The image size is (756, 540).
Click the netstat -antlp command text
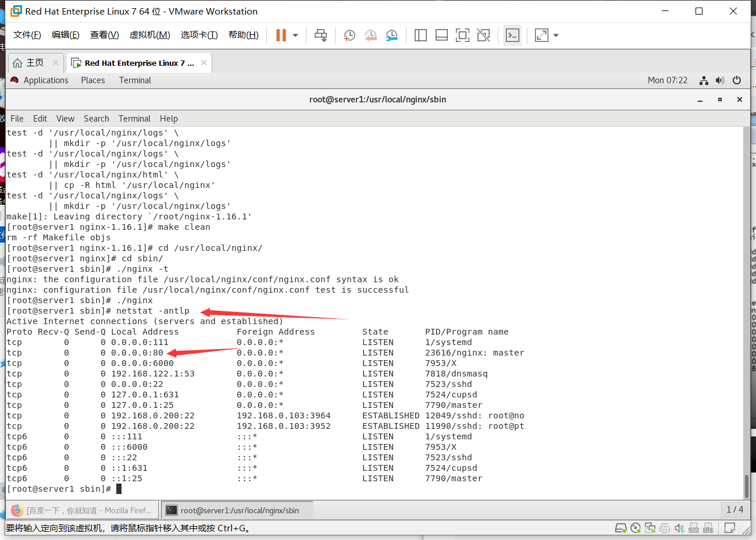coord(153,311)
